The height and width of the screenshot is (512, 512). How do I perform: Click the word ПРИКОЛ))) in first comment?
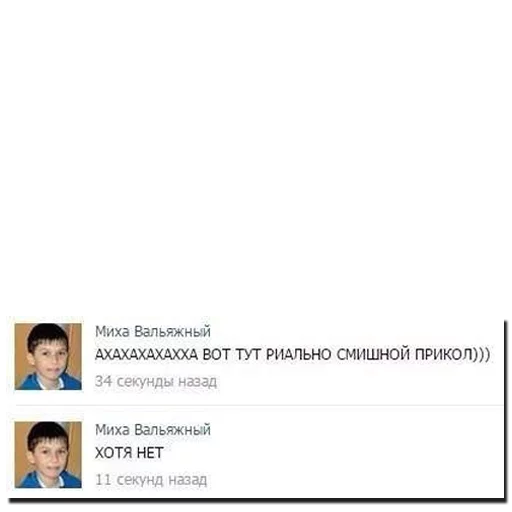click(x=452, y=354)
